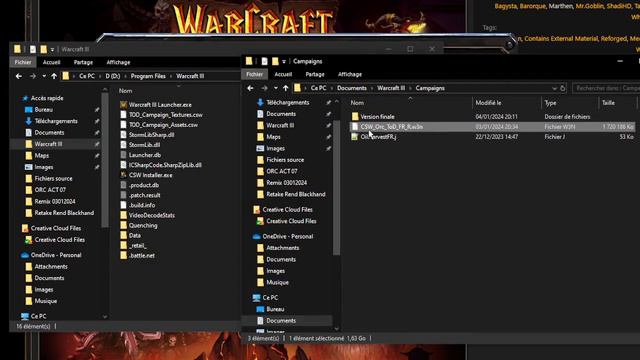
Task: Select Warcraft III Launcher.exe icon
Action: pyautogui.click(x=123, y=105)
